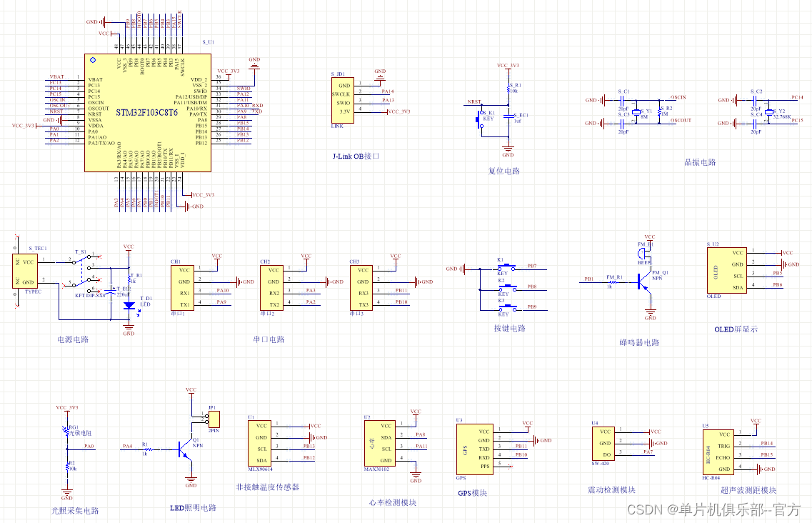Select the CH2 serial header block
This screenshot has height=523, width=812.
click(272, 288)
